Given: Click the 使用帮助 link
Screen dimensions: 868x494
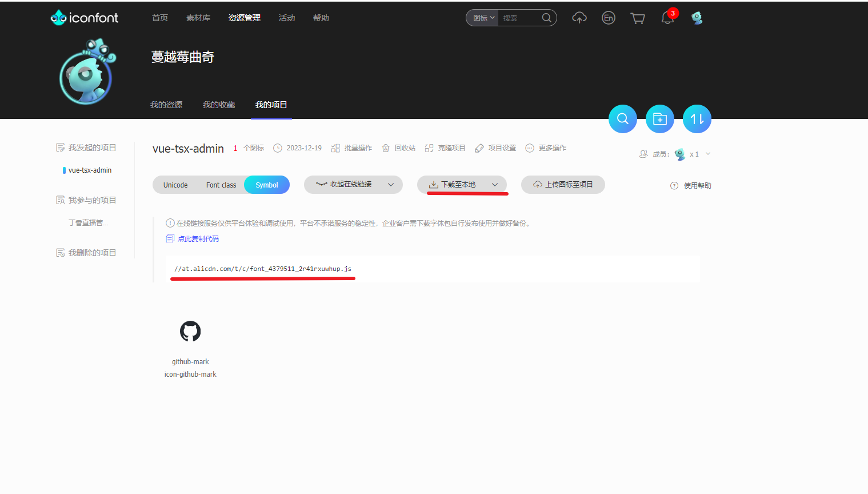Looking at the screenshot, I should (x=698, y=186).
